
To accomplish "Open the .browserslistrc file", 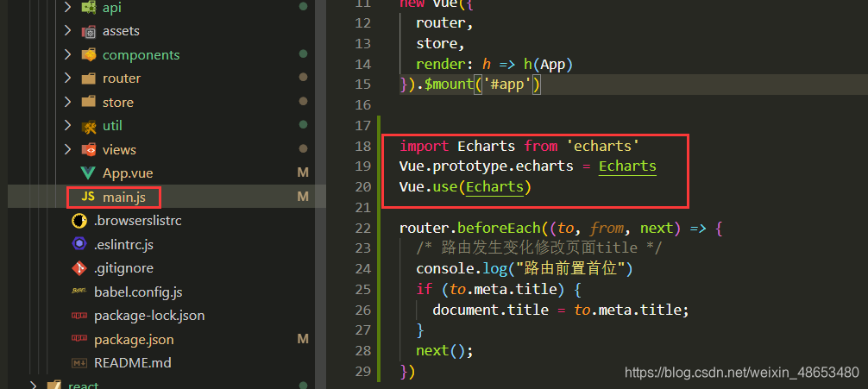I will pos(138,221).
